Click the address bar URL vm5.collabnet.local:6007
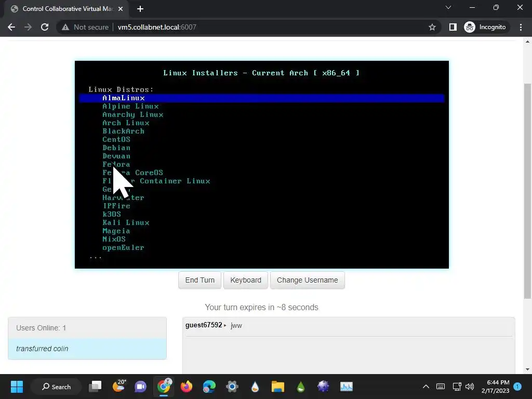532x399 pixels. pos(157,27)
